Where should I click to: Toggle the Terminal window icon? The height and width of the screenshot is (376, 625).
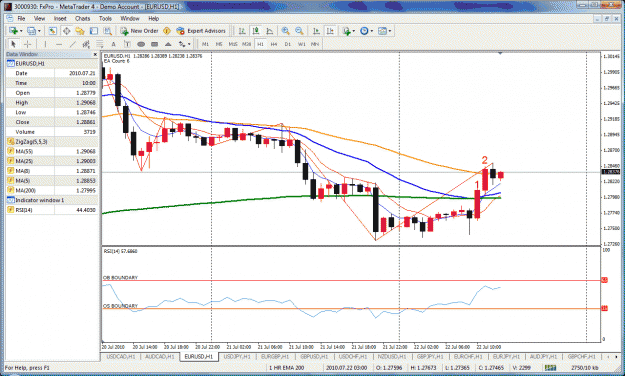point(94,31)
